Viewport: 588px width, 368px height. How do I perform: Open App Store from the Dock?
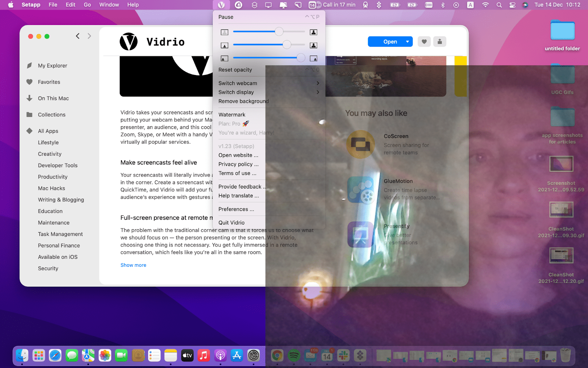(237, 355)
